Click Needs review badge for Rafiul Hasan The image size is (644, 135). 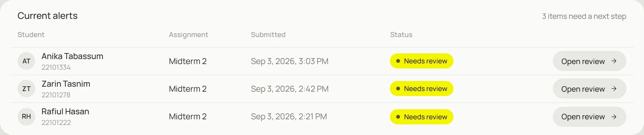click(421, 117)
